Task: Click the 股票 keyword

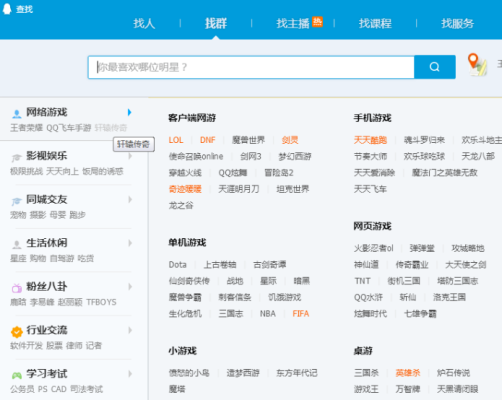Action: (54, 346)
